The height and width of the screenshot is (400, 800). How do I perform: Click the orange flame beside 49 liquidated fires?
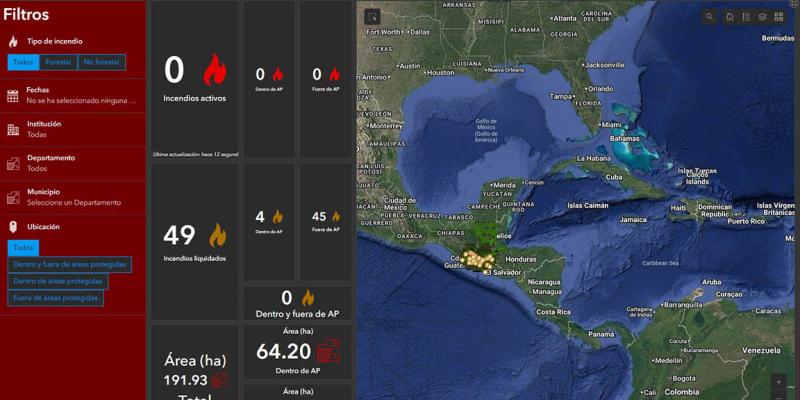coord(218,235)
